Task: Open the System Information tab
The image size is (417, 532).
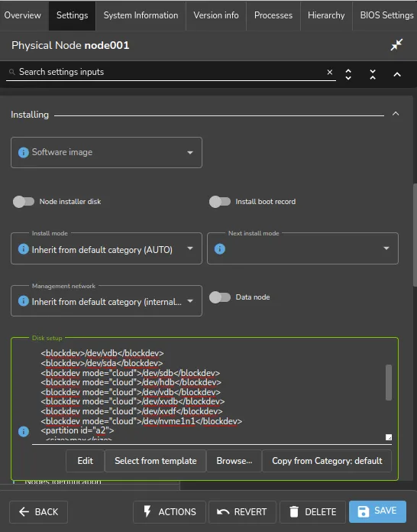Action: coord(141,15)
